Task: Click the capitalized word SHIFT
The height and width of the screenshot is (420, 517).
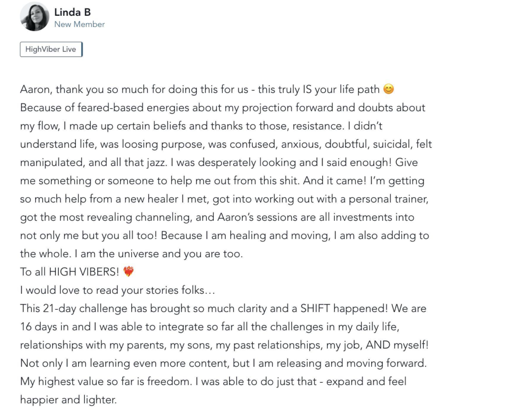Action: (315, 309)
